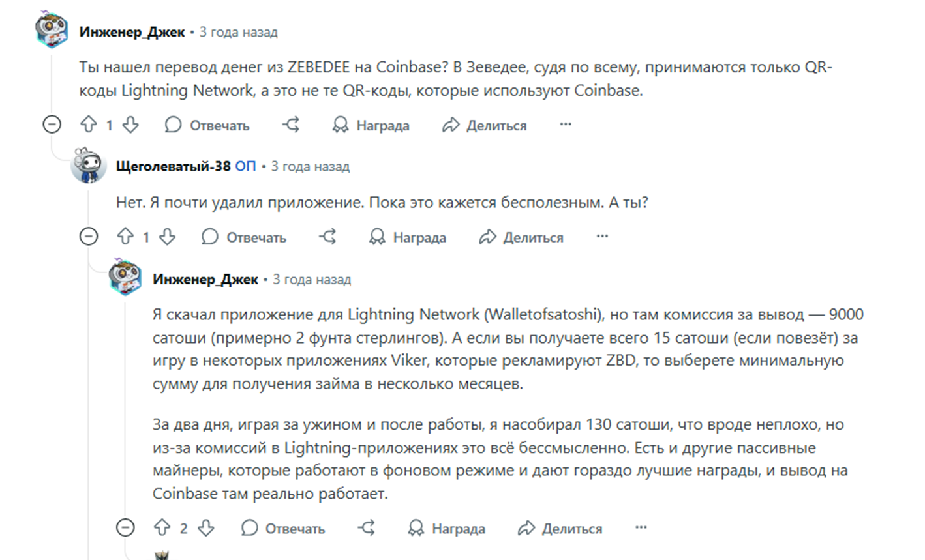Open more options on the Walletofsatoshi comment
The width and height of the screenshot is (925, 560).
click(641, 527)
